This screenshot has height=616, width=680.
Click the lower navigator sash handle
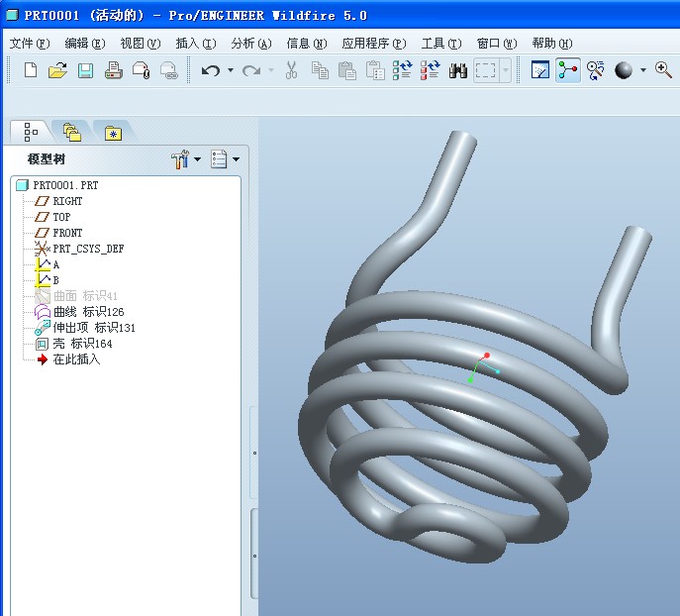pyautogui.click(x=254, y=556)
